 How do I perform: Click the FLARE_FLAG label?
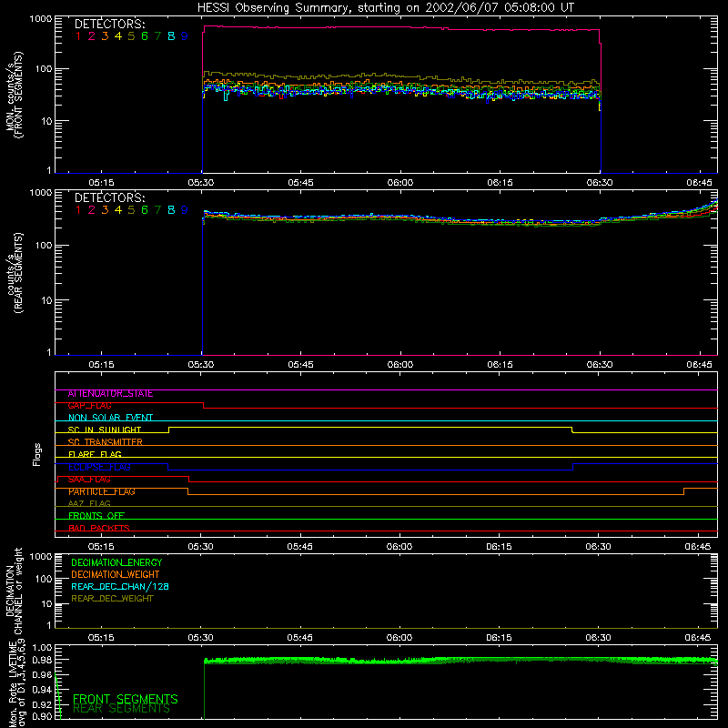click(x=95, y=454)
